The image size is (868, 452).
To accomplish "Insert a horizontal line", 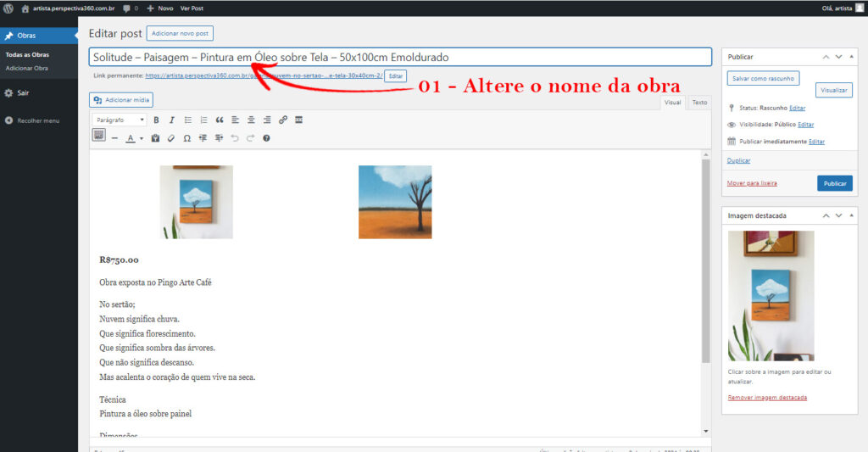I will coord(114,138).
